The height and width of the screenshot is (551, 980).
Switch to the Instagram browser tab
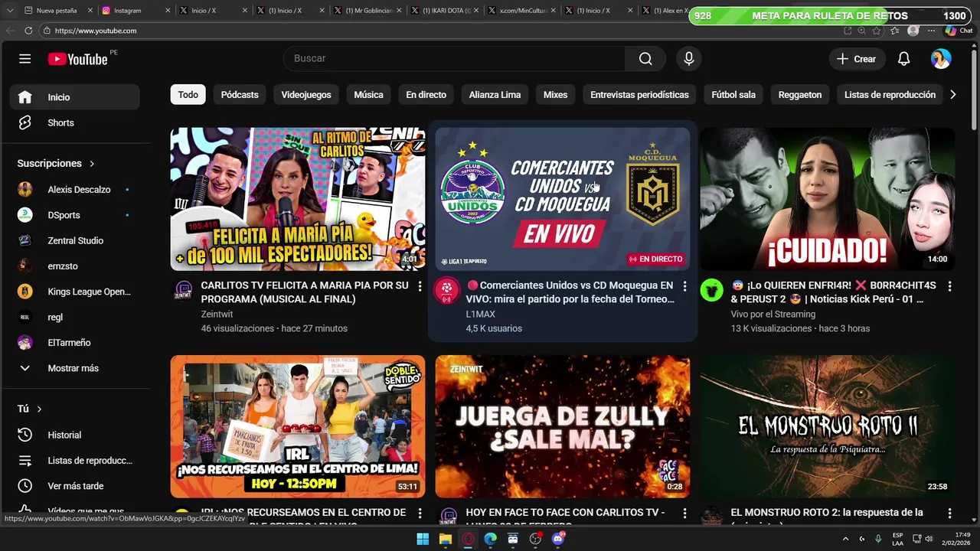point(135,11)
